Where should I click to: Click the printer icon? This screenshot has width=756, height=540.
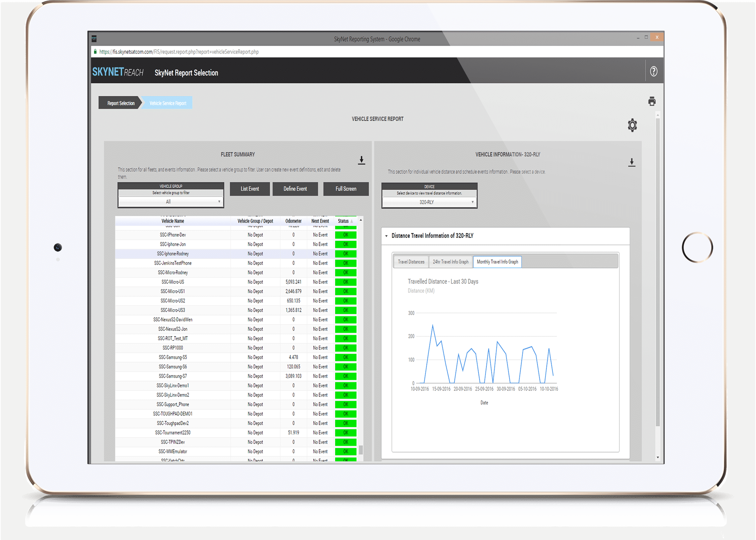652,101
